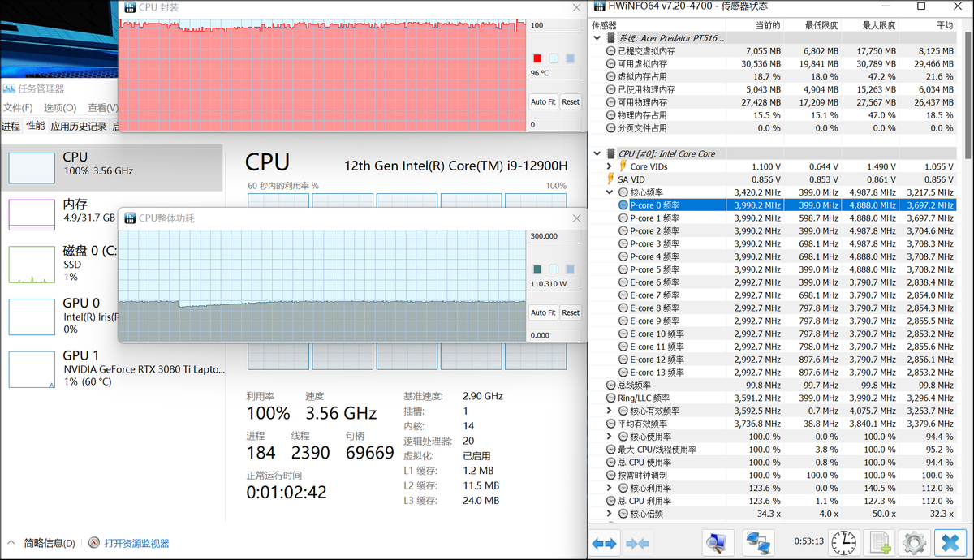Viewport: 974px width, 560px height.
Task: Collapse the CPU [#0]: Intel Core tree
Action: 598,153
